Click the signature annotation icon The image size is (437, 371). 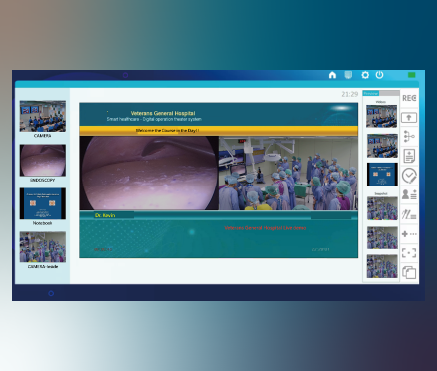coord(409,214)
